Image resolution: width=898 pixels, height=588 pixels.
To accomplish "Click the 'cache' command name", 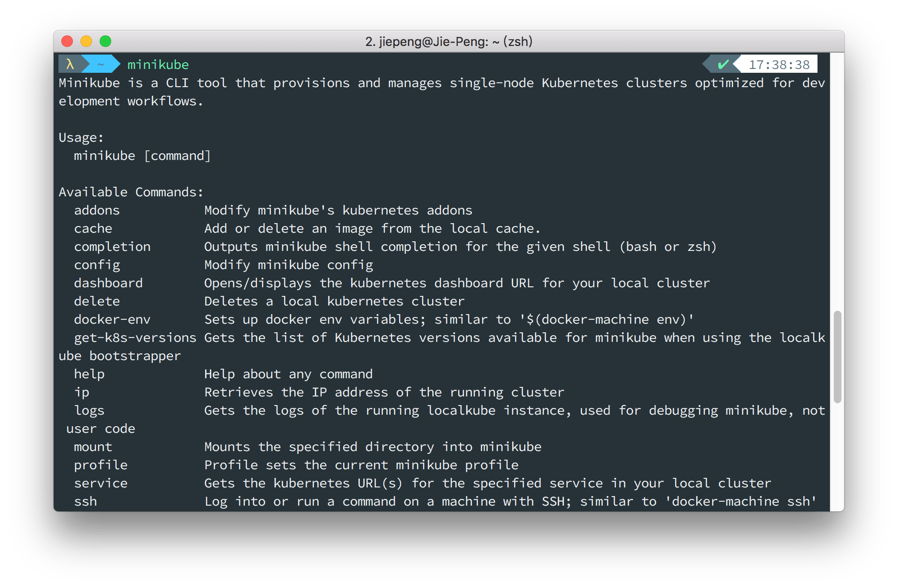I will [93, 229].
